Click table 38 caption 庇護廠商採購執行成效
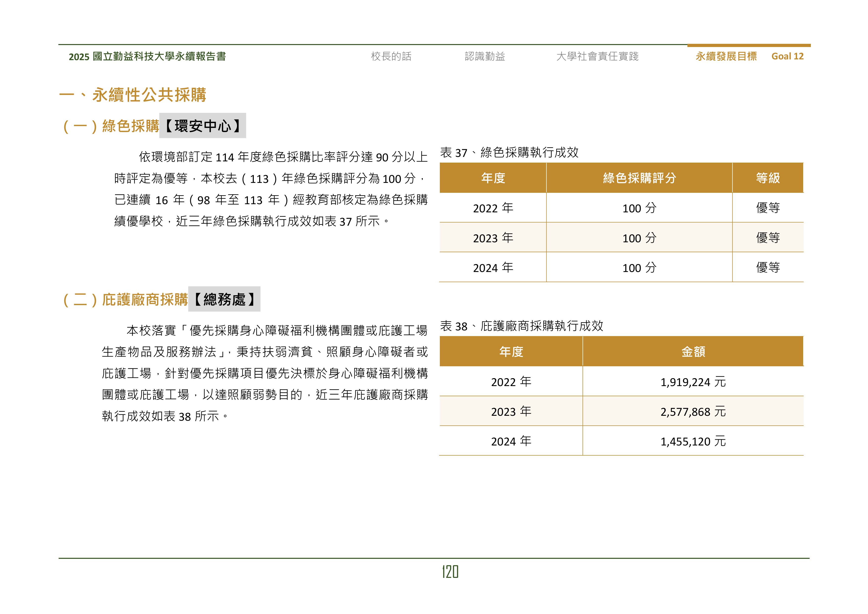Image resolution: width=868 pixels, height=614 pixels. (522, 326)
